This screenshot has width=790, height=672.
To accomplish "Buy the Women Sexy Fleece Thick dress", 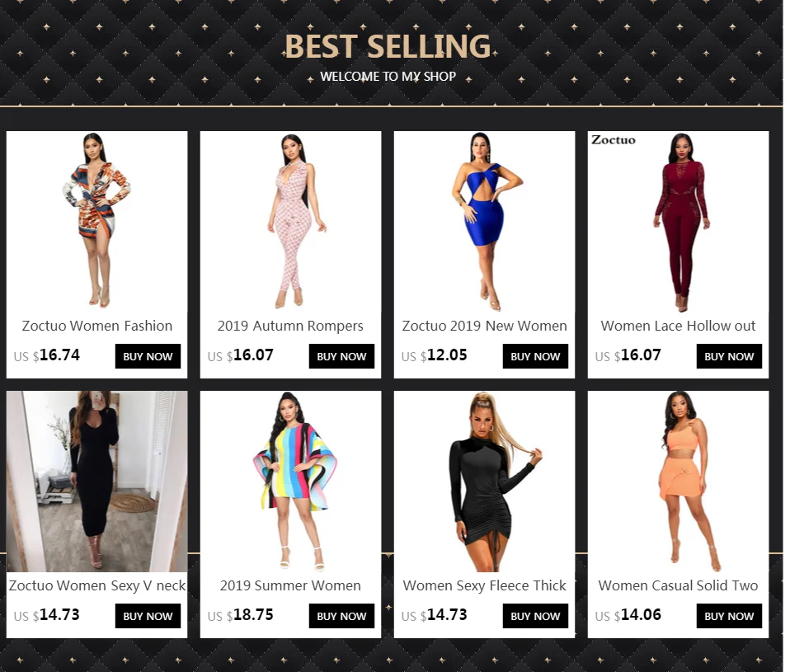I will click(535, 616).
